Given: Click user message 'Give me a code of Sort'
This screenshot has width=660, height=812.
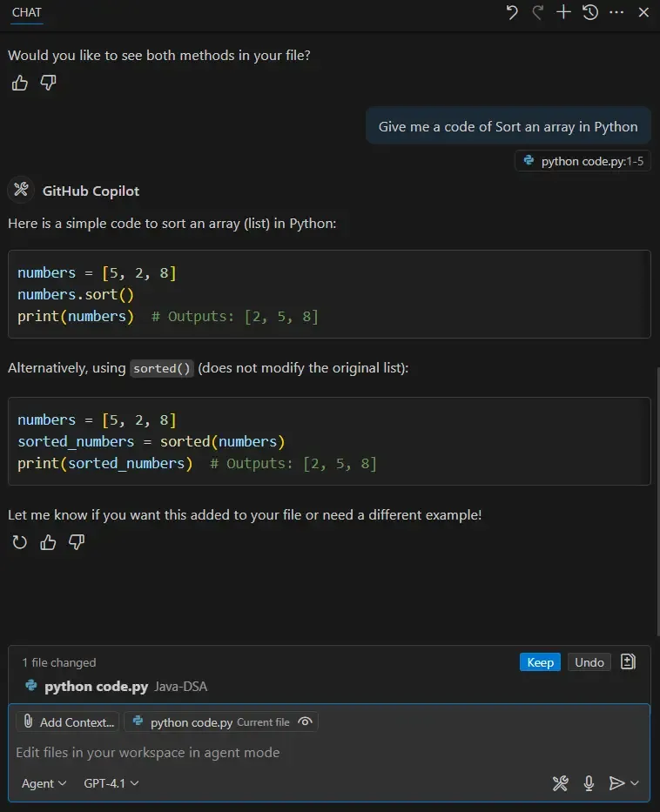Looking at the screenshot, I should click(508, 126).
